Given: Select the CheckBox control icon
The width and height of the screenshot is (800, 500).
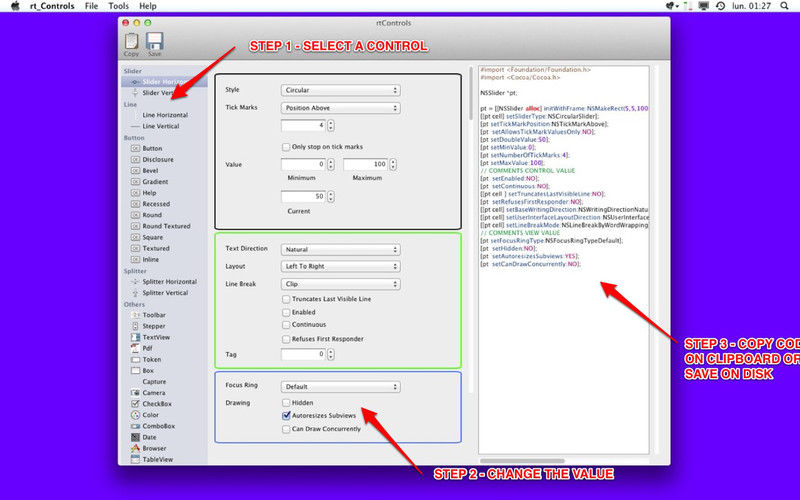Looking at the screenshot, I should click(x=135, y=404).
